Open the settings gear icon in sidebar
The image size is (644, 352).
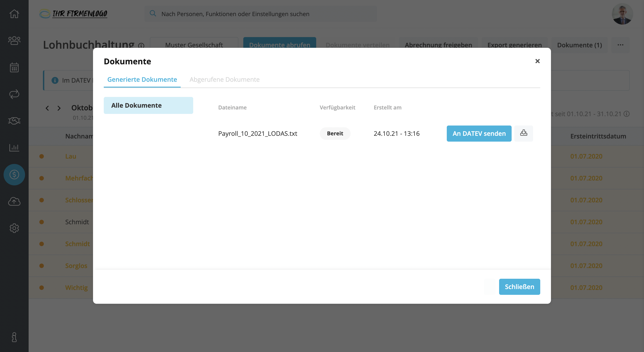(14, 228)
